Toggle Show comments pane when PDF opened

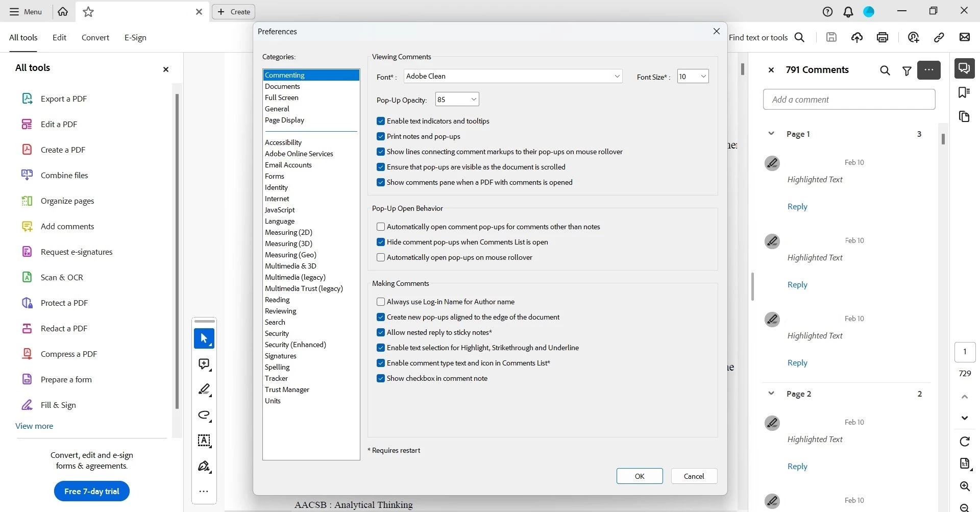point(381,182)
